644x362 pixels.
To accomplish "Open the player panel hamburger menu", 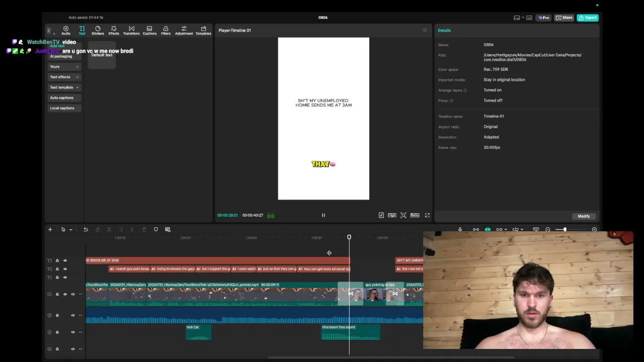I will click(425, 30).
